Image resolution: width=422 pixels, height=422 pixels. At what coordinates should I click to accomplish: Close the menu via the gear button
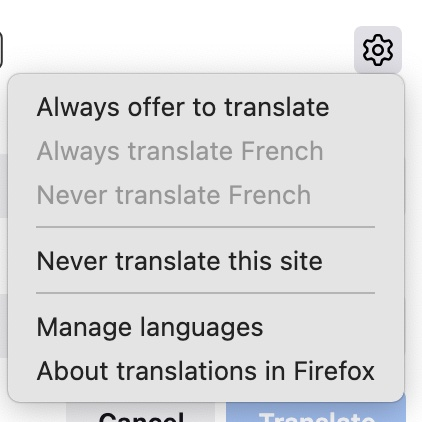[378, 50]
